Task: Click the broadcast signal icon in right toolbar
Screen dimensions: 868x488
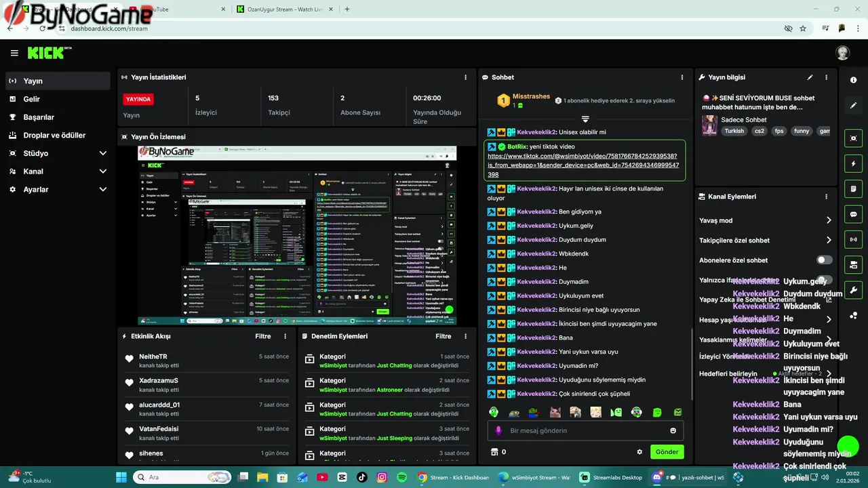Action: pos(853,239)
